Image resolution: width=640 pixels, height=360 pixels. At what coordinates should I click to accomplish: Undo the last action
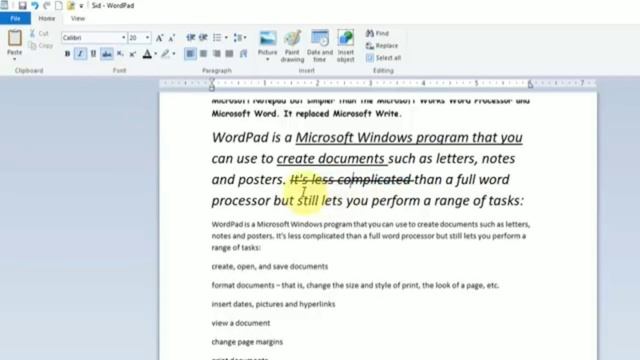point(35,5)
